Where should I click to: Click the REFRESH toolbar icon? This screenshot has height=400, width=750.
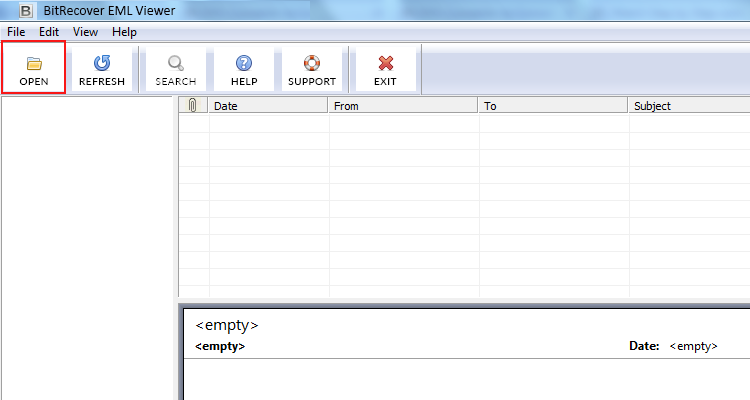[102, 69]
